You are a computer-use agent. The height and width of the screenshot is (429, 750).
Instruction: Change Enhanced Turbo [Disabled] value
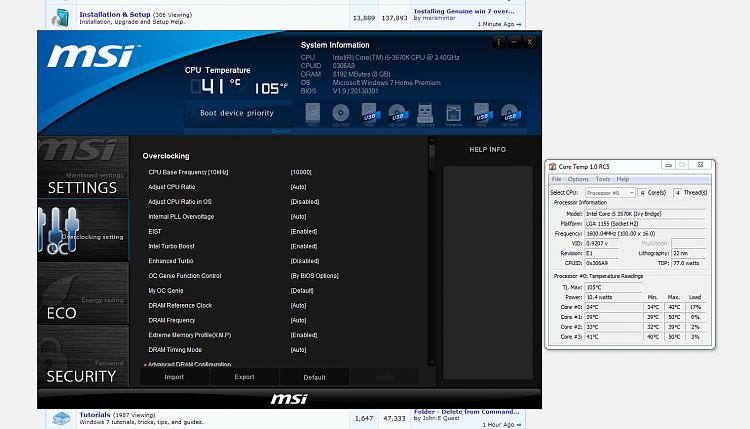[x=305, y=261]
